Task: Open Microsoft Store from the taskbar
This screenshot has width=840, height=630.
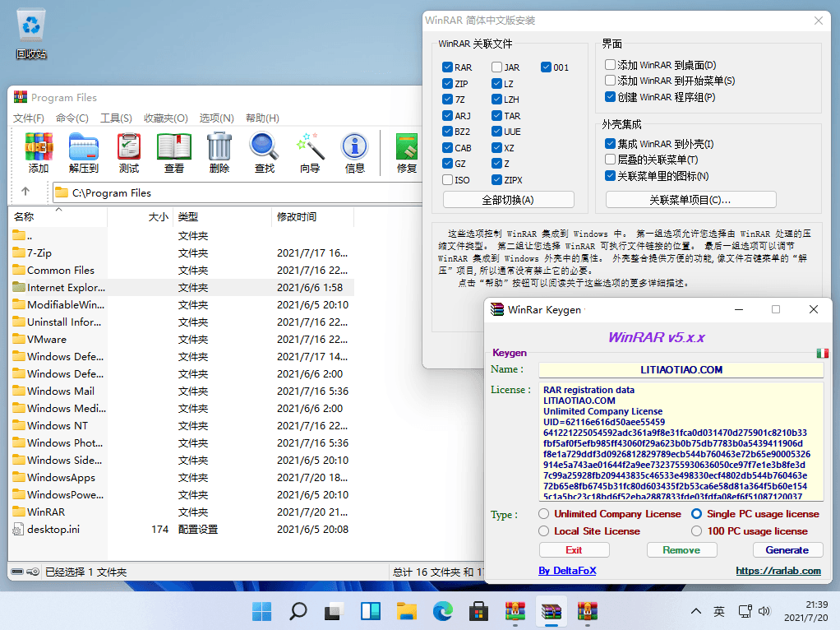Action: pos(479,611)
